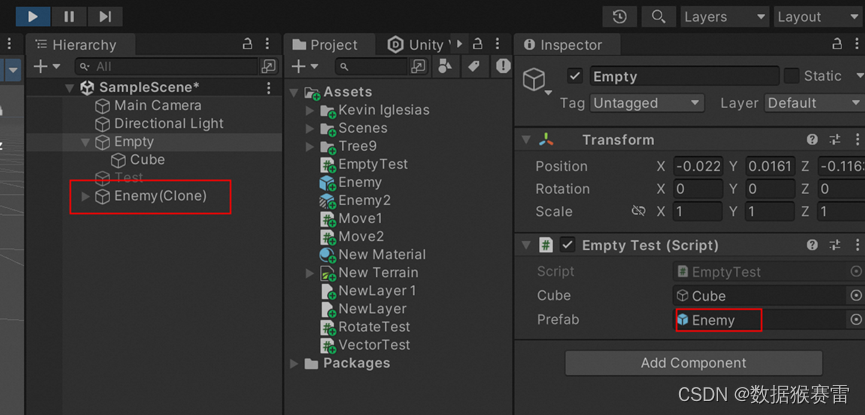Collapse the Assets folder

(294, 92)
